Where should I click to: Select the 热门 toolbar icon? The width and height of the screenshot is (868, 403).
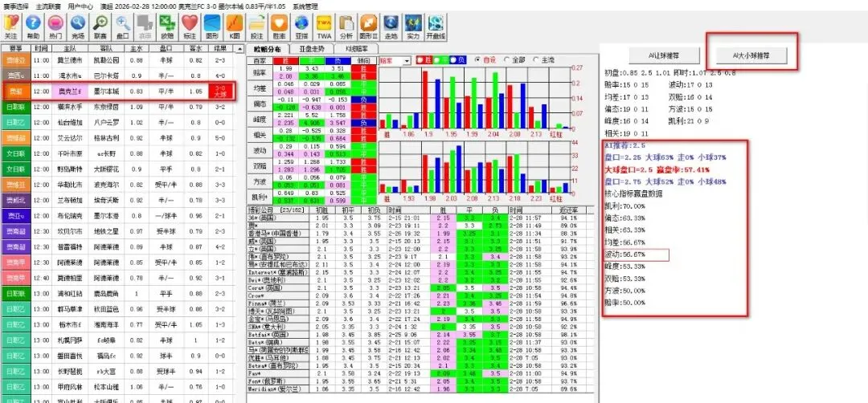(55, 26)
